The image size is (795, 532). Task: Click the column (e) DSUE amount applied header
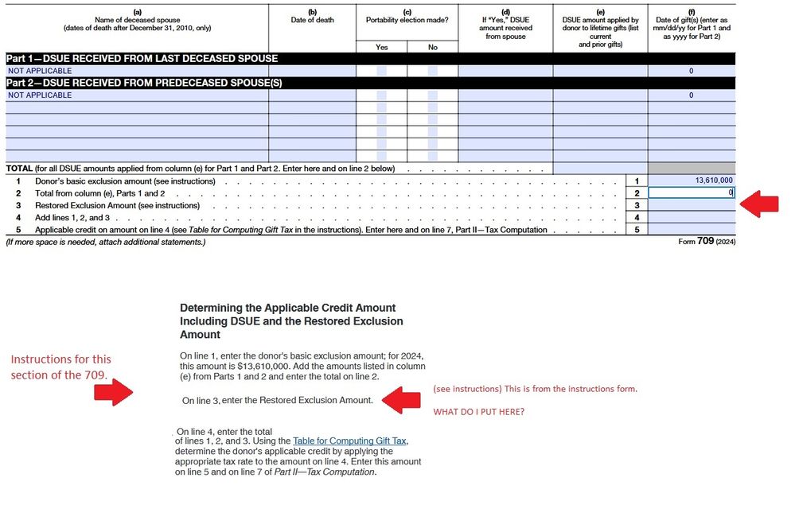click(600, 28)
